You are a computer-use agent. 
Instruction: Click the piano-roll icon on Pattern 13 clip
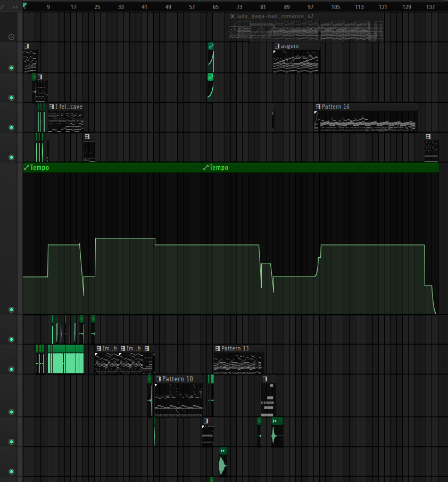217,349
